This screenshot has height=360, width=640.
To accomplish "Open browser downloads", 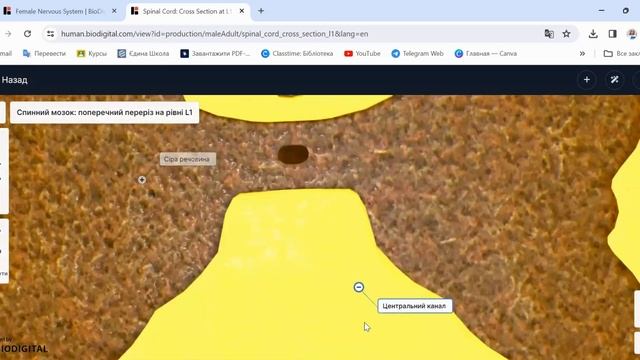I will pyautogui.click(x=593, y=34).
